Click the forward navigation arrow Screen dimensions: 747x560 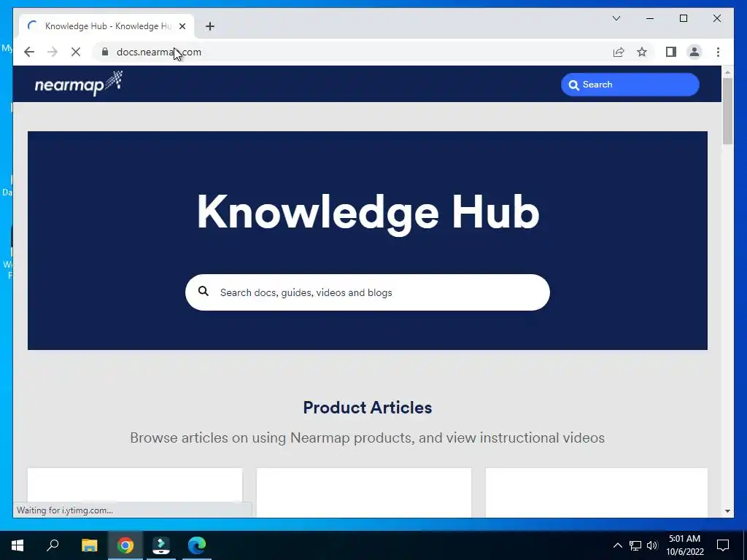53,52
